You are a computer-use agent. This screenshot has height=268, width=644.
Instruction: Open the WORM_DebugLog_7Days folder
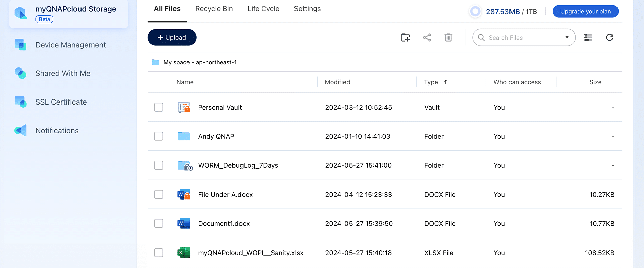[238, 165]
